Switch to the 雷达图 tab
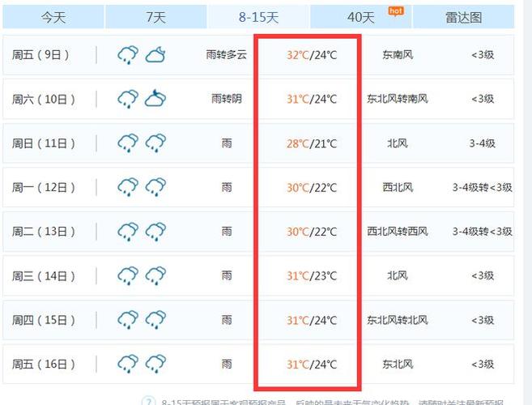Image resolution: width=532 pixels, height=405 pixels. 463,17
